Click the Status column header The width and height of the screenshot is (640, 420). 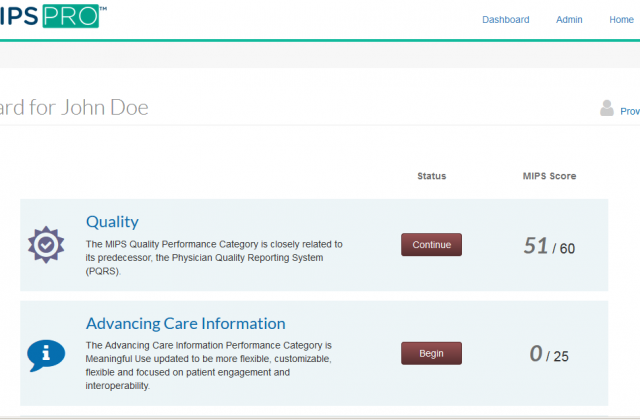pyautogui.click(x=431, y=176)
